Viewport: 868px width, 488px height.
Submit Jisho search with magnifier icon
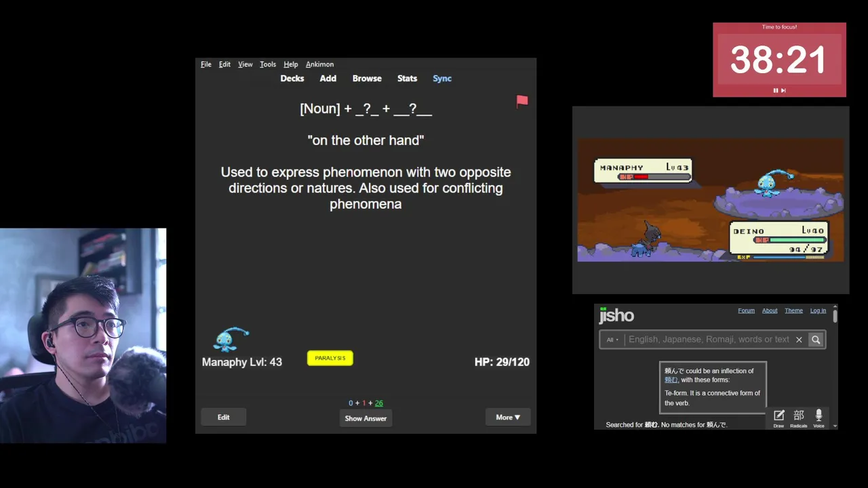coord(816,340)
